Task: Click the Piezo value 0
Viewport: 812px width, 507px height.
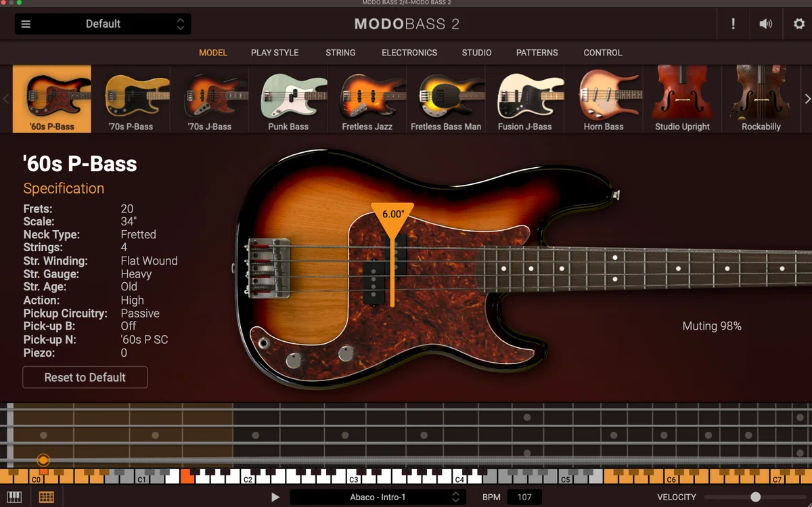Action: [124, 353]
